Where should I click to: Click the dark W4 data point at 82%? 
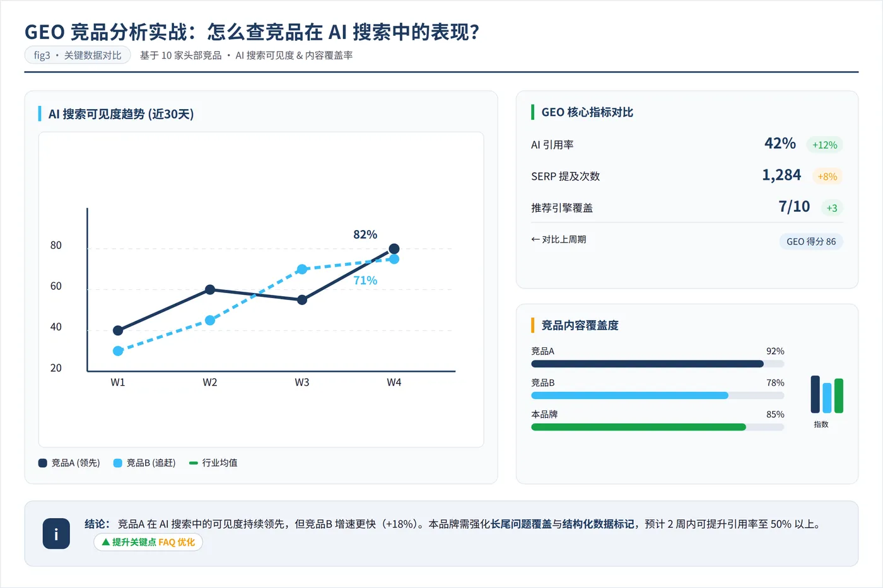point(394,249)
